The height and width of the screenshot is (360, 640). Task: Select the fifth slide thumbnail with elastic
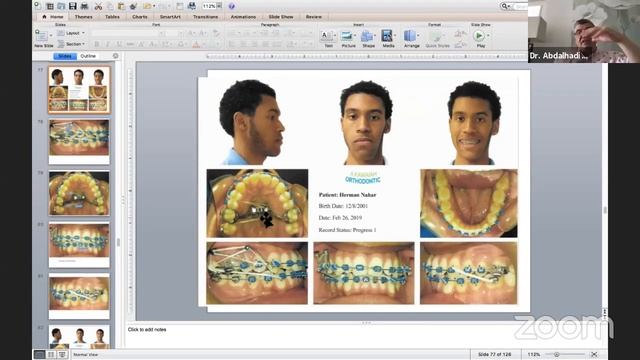pos(79,296)
